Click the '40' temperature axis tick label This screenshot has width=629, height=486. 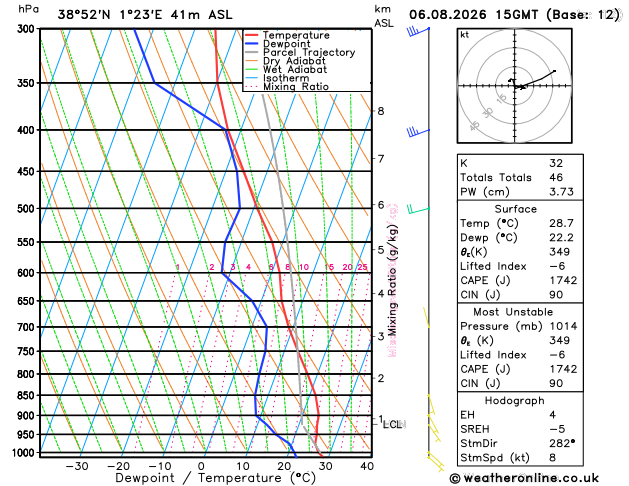tap(367, 466)
